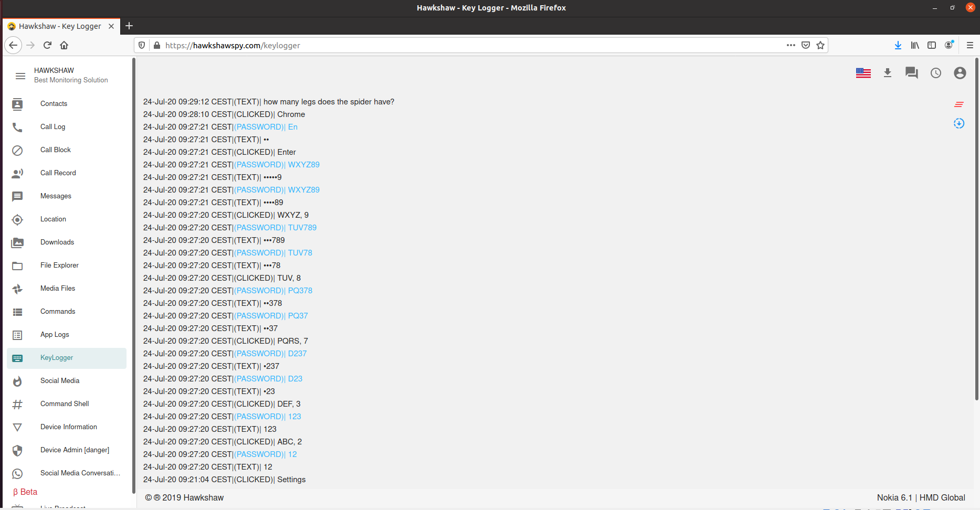The width and height of the screenshot is (980, 510).
Task: Click the Save to Pocket icon
Action: 806,45
